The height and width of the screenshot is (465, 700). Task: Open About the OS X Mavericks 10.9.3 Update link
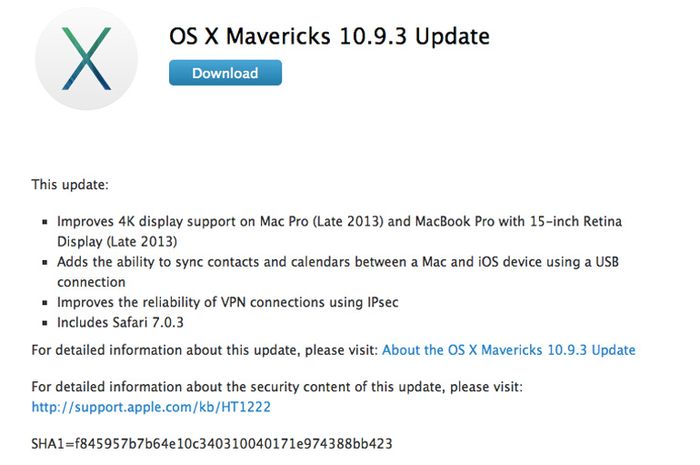(508, 350)
